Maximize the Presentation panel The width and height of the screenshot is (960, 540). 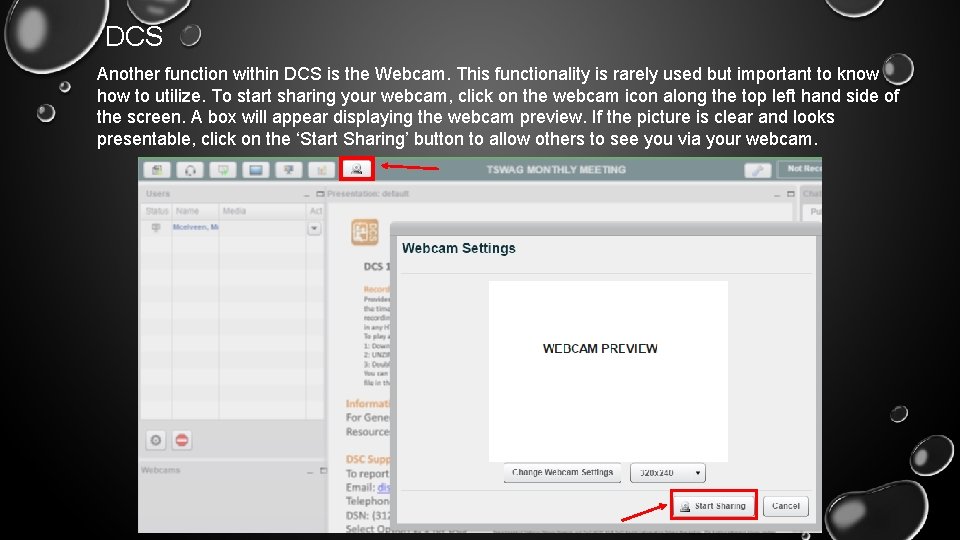(790, 194)
